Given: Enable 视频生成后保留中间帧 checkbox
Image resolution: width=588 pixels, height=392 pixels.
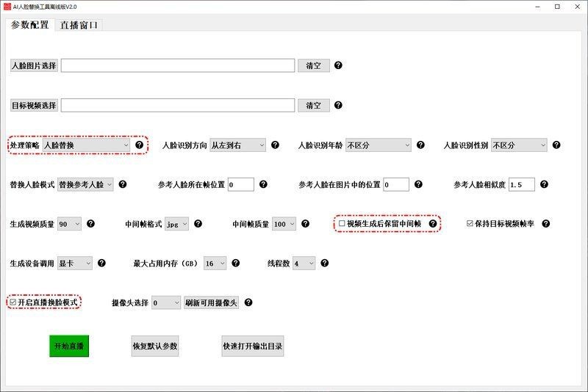Looking at the screenshot, I should tap(342, 223).
